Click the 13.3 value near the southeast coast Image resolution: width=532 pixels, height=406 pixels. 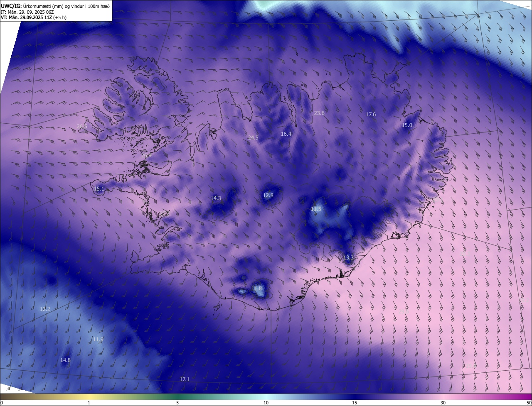(x=348, y=257)
